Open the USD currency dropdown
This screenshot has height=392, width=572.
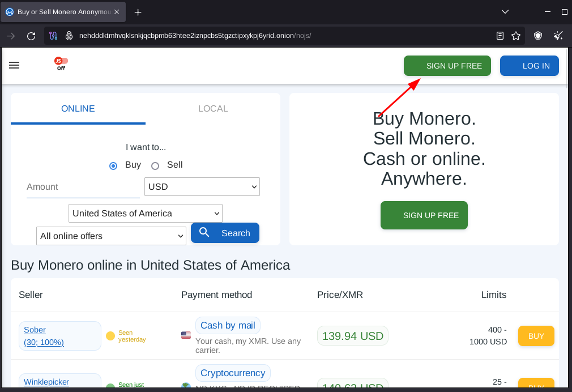pos(202,187)
